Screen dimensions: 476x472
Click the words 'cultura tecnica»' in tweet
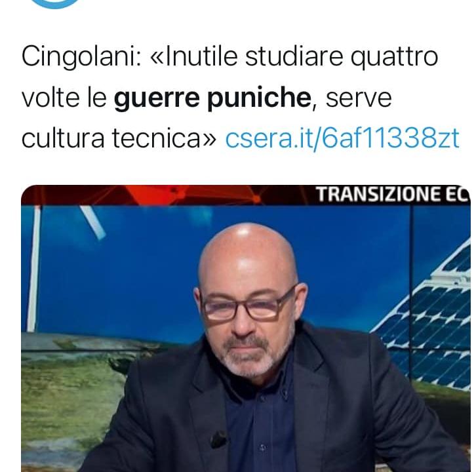click(x=119, y=138)
